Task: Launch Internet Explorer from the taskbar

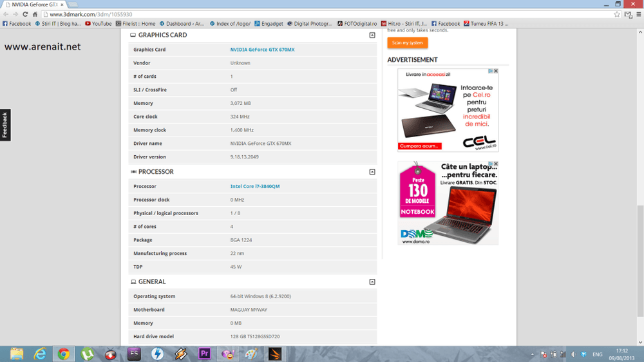Action: coord(40,354)
